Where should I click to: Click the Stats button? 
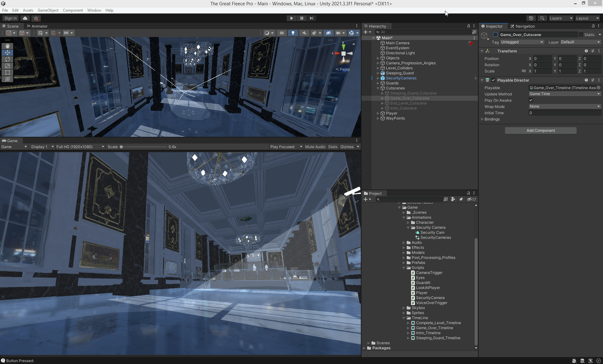point(333,147)
